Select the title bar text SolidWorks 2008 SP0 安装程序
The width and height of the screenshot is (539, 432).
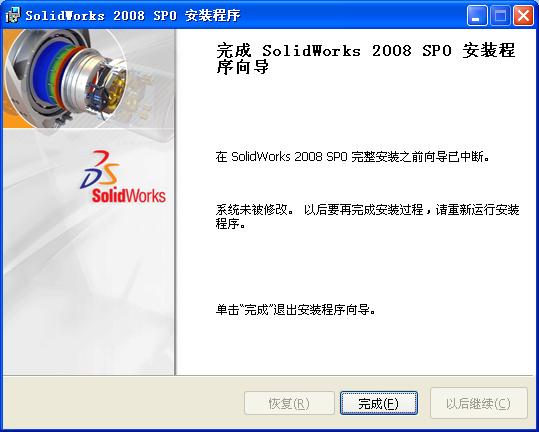(x=133, y=16)
